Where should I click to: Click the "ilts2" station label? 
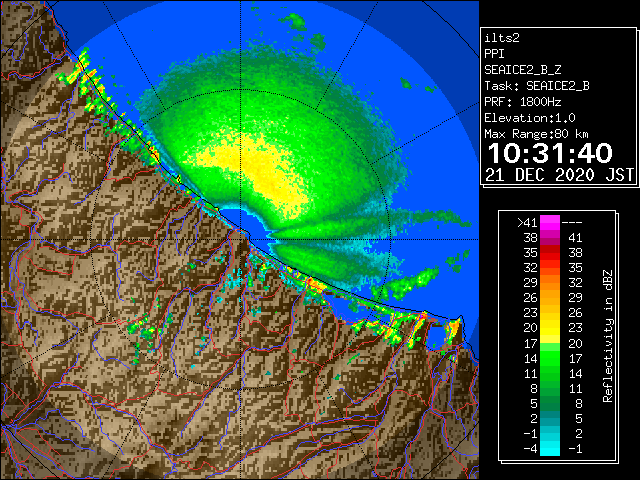click(x=502, y=38)
